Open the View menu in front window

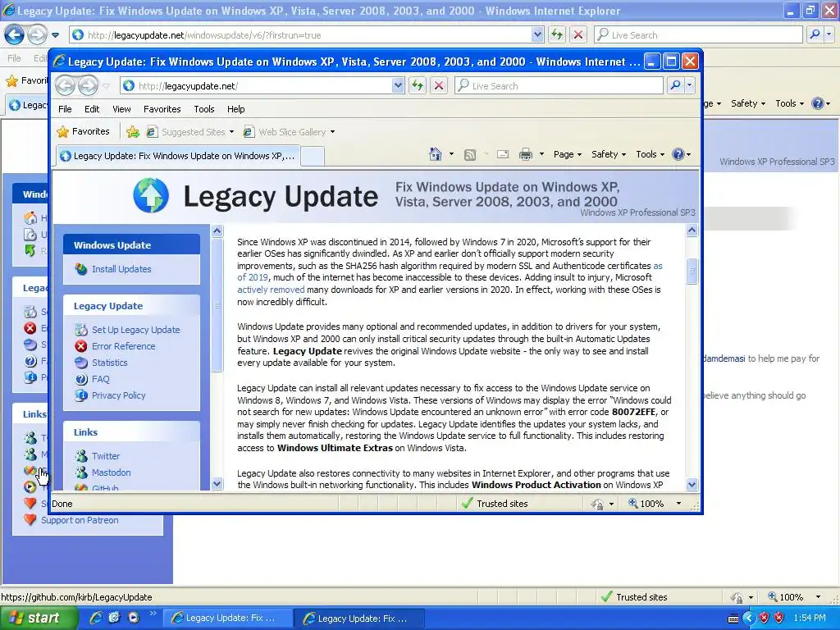[121, 109]
